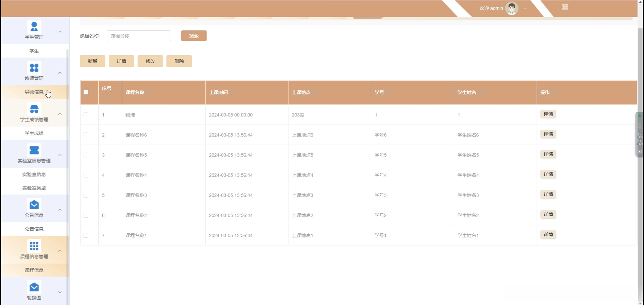Open the 导师信息 menu item
Image resolution: width=644 pixels, height=305 pixels.
(x=34, y=92)
